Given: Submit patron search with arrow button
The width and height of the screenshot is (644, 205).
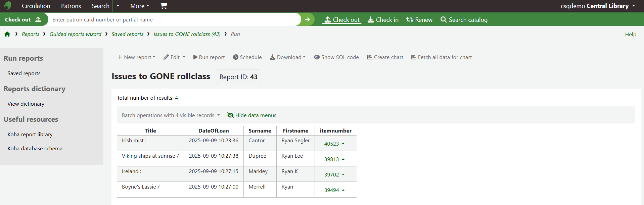Looking at the screenshot, I should coord(307,19).
